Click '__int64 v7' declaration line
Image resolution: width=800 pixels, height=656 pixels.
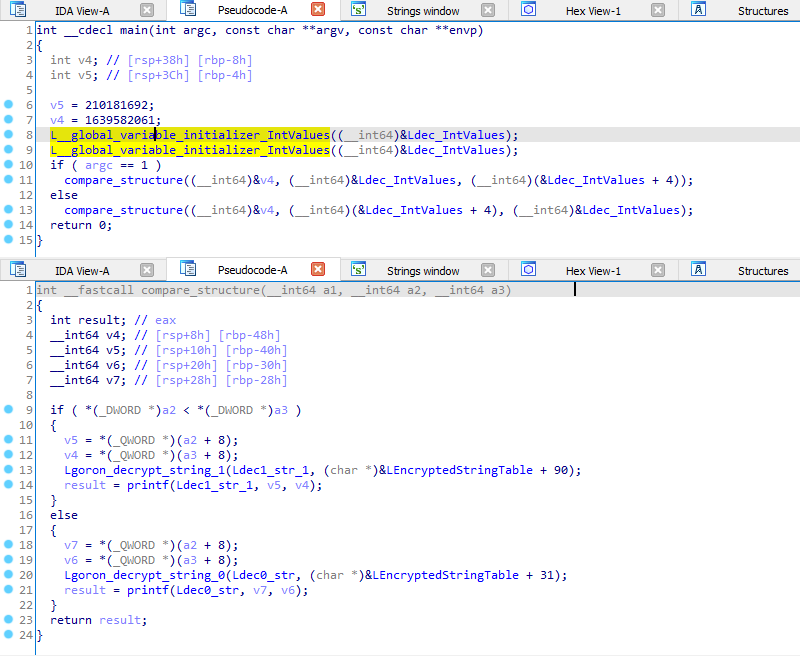[168, 381]
